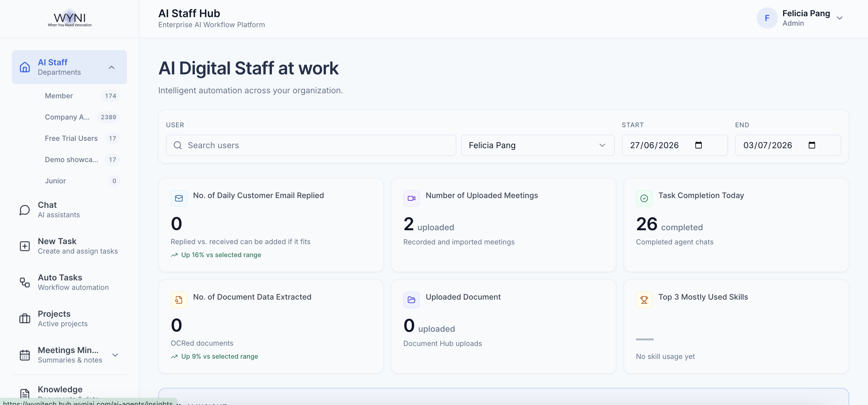Open New Task page
The image size is (868, 405).
(69, 246)
